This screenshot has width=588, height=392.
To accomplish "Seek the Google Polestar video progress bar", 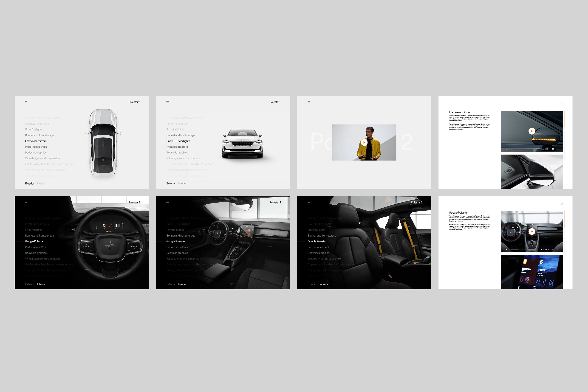I will [x=524, y=249].
